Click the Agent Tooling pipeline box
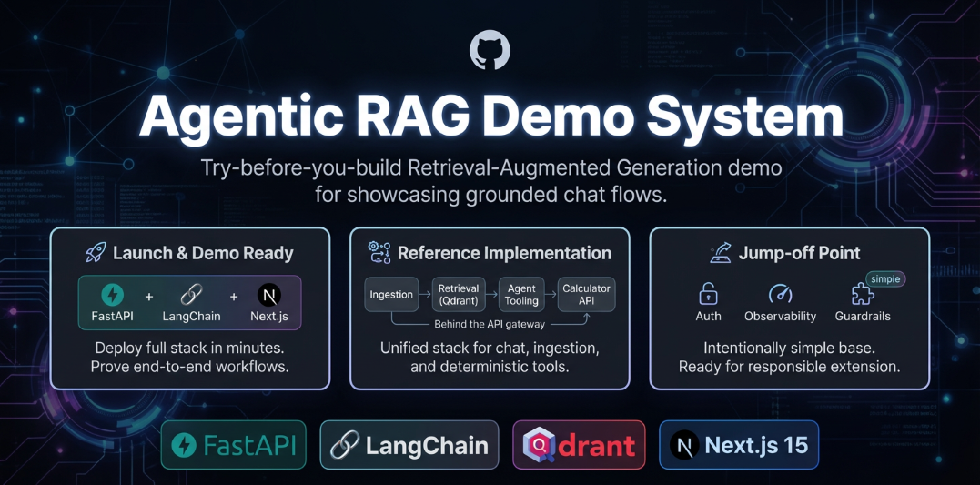The width and height of the screenshot is (980, 485). 522,295
